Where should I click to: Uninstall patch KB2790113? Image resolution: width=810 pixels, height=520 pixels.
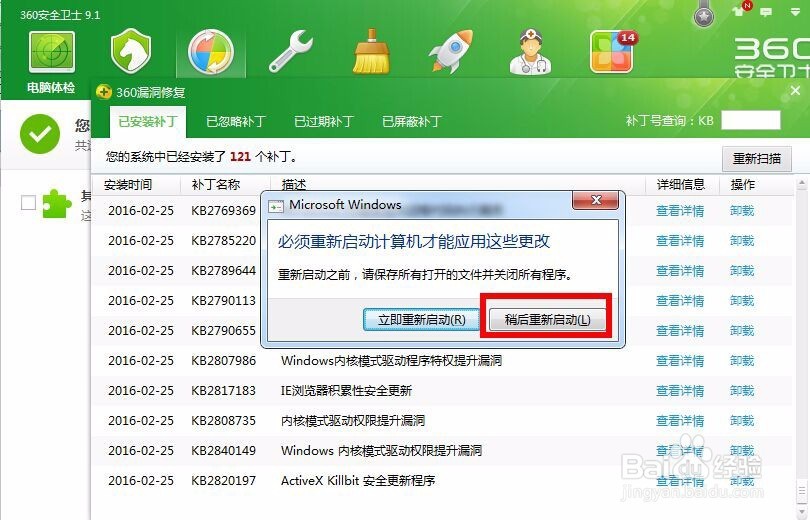(742, 301)
